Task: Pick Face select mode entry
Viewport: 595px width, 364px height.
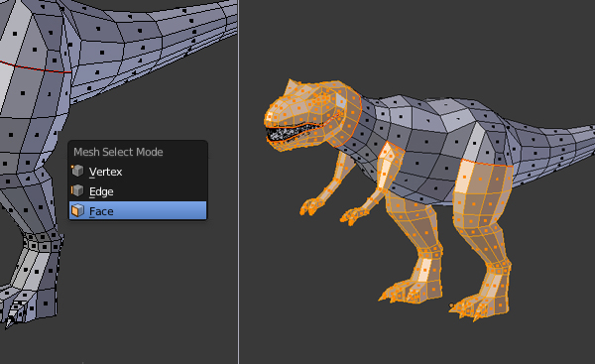Action: coord(138,211)
